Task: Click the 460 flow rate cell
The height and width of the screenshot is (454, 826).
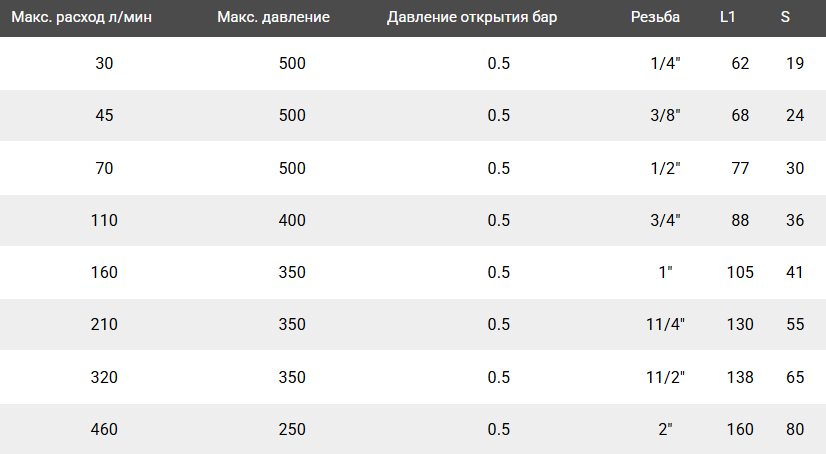Action: pyautogui.click(x=105, y=430)
